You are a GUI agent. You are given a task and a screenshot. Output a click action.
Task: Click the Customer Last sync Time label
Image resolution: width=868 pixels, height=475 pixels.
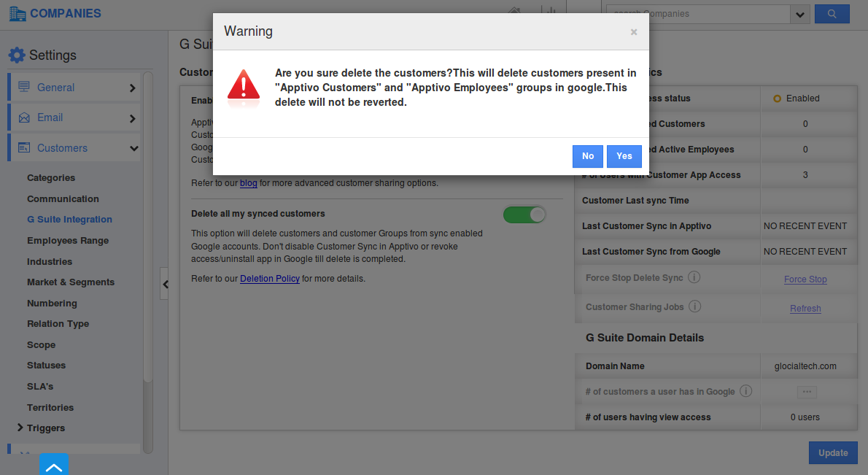click(635, 201)
